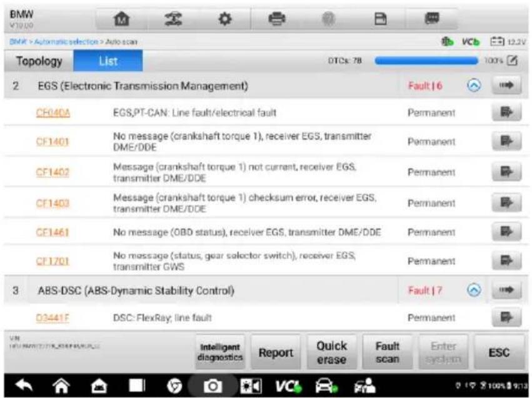Tap the VIN information text
This screenshot has height=398, width=532.
[54, 343]
